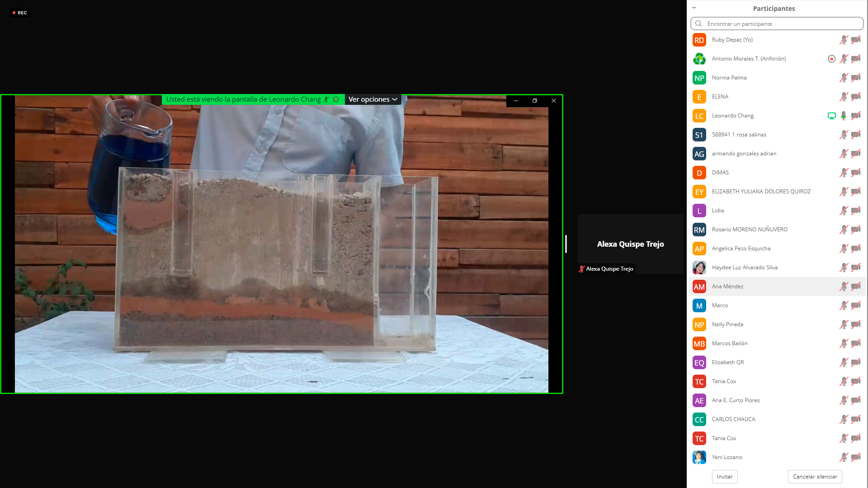Image resolution: width=868 pixels, height=488 pixels.
Task: Click Marco camera-off icon
Action: tap(856, 305)
